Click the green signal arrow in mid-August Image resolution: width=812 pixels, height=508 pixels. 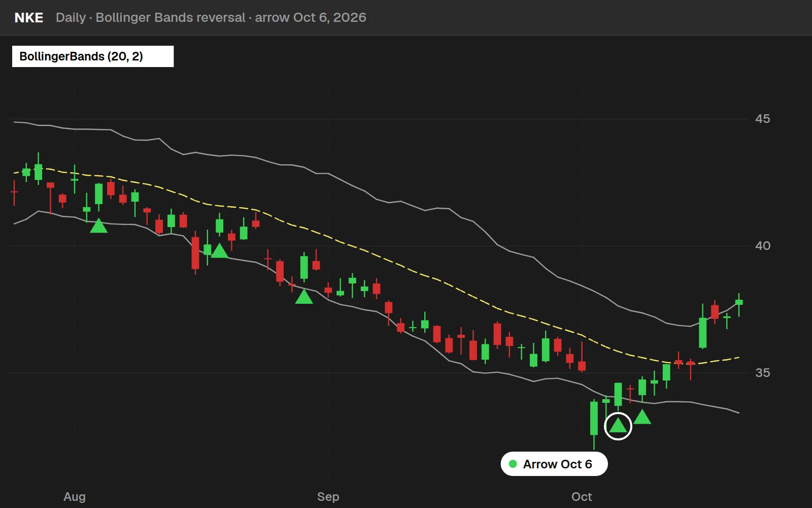219,250
